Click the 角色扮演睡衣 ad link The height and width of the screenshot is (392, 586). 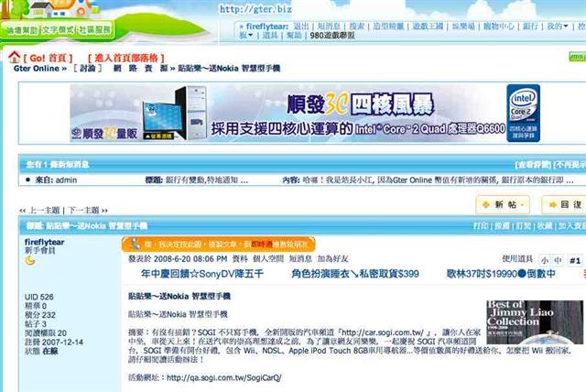355,274
